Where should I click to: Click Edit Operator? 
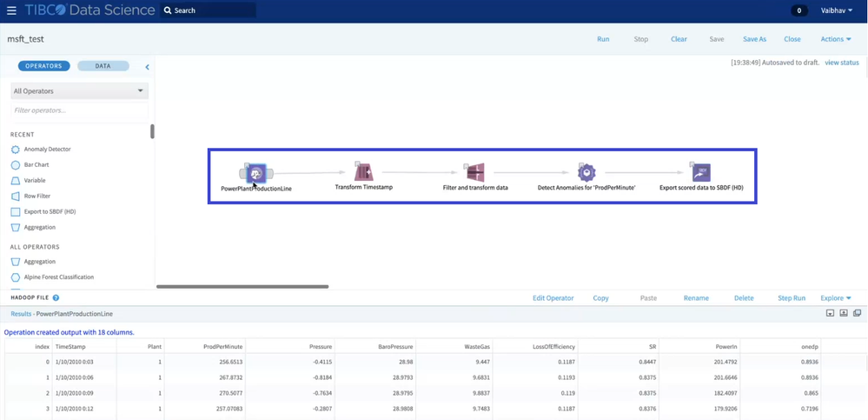pyautogui.click(x=553, y=298)
